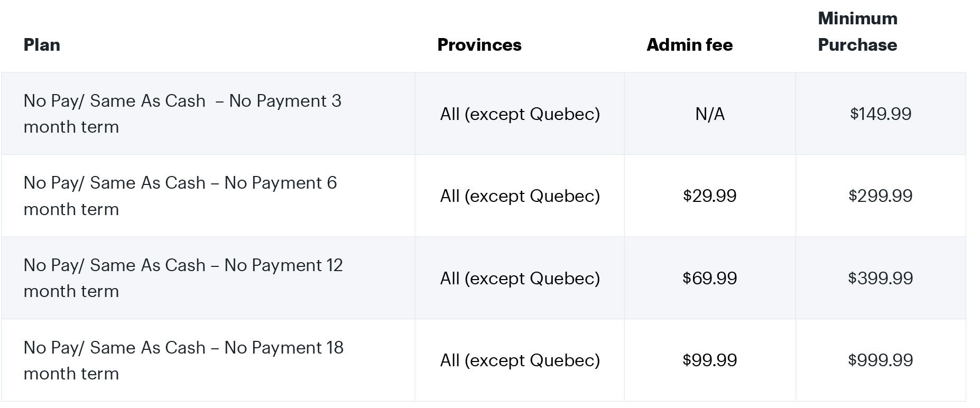The image size is (980, 408).
Task: Click provinces cell in 12 month row
Action: [x=520, y=279]
